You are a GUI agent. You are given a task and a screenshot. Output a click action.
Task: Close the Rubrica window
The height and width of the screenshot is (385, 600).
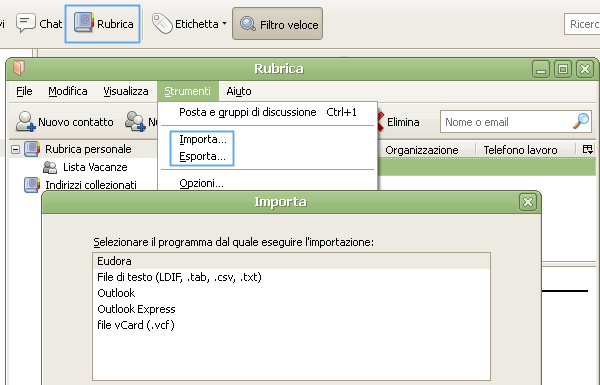point(585,69)
